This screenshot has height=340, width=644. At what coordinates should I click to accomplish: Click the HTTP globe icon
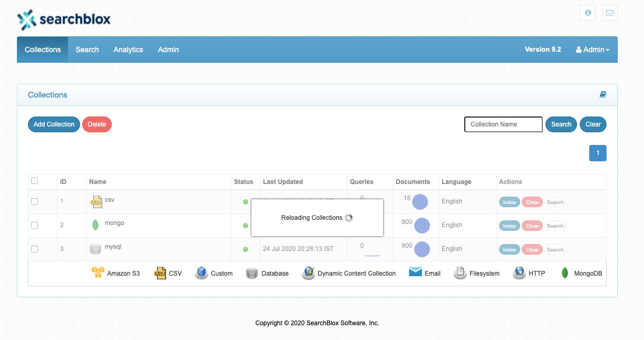519,273
